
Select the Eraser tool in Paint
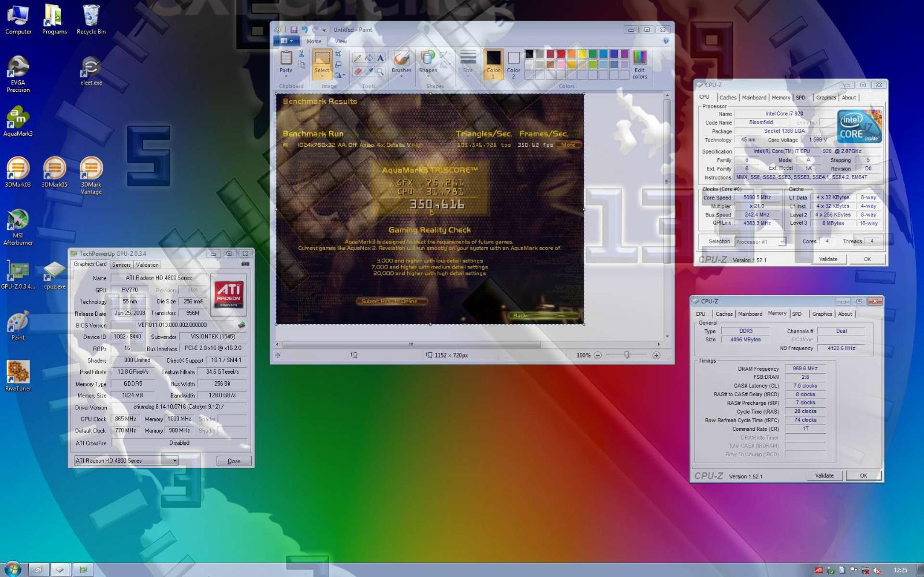click(x=357, y=71)
